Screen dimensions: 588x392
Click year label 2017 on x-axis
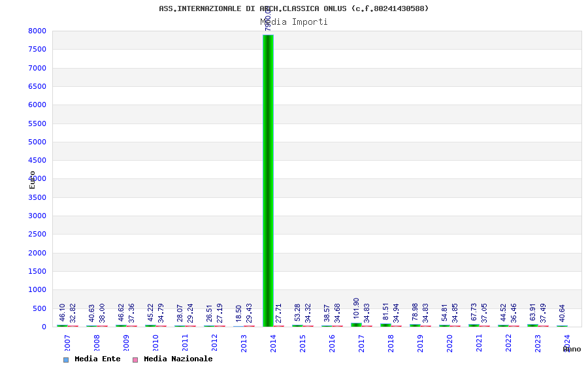click(x=361, y=343)
